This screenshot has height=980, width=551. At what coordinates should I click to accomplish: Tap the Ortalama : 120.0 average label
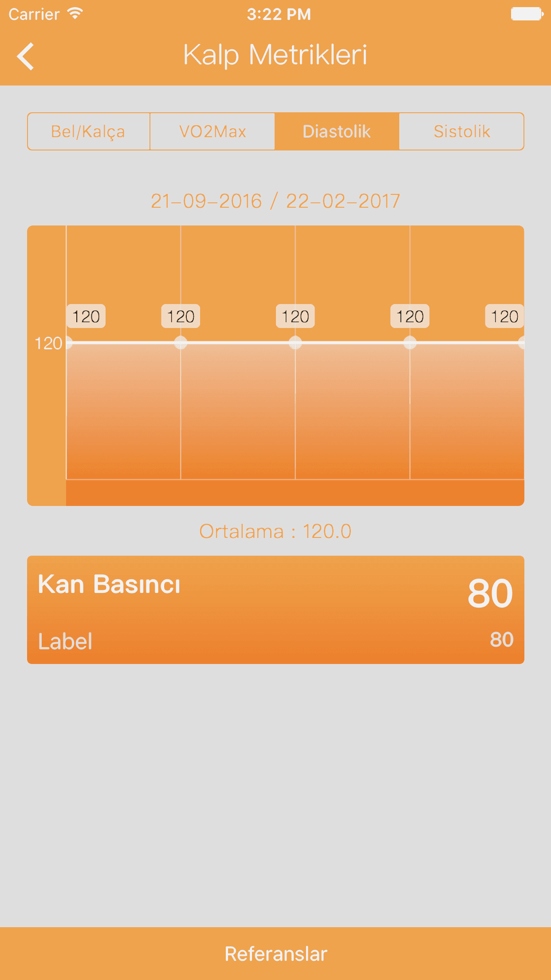pyautogui.click(x=275, y=531)
